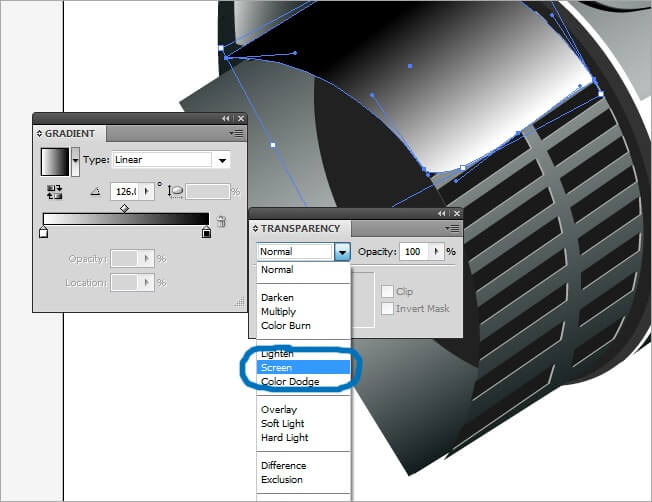This screenshot has width=652, height=502.
Task: Choose Screen blending mode
Action: (277, 368)
